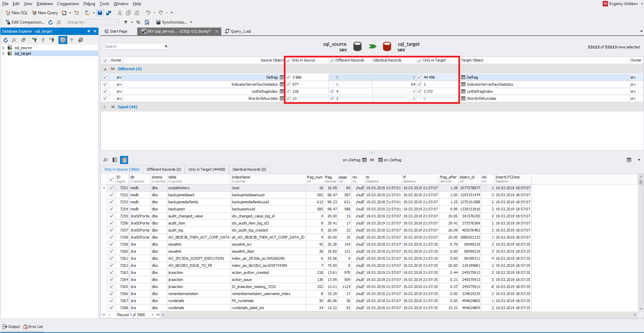Click the filter funnel icon in comparison toolbar
The width and height of the screenshot is (644, 333).
(x=126, y=22)
